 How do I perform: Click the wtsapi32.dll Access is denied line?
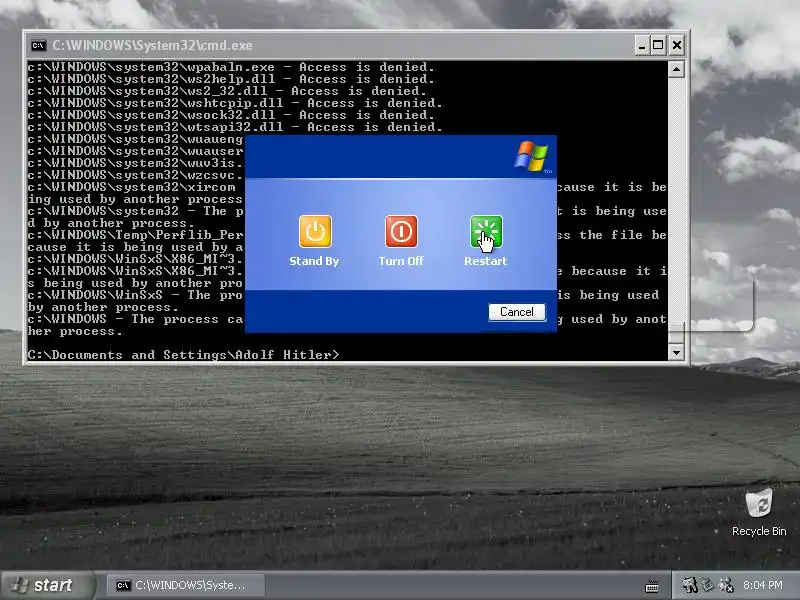coord(235,127)
